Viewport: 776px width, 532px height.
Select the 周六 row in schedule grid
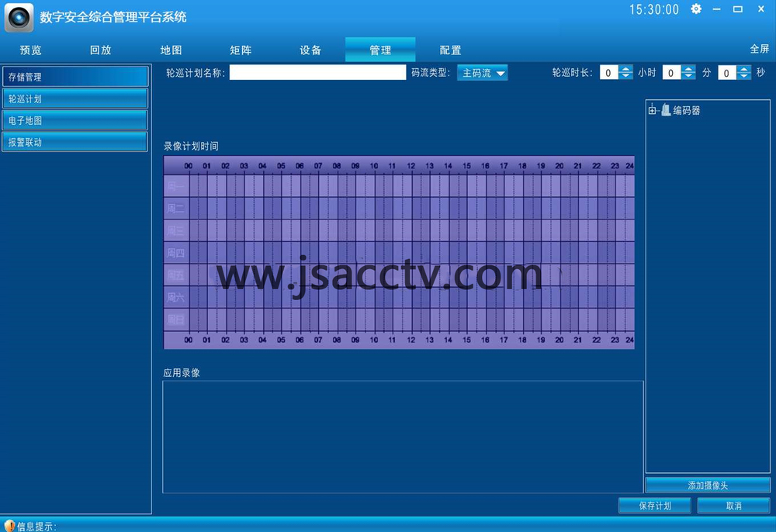[399, 297]
